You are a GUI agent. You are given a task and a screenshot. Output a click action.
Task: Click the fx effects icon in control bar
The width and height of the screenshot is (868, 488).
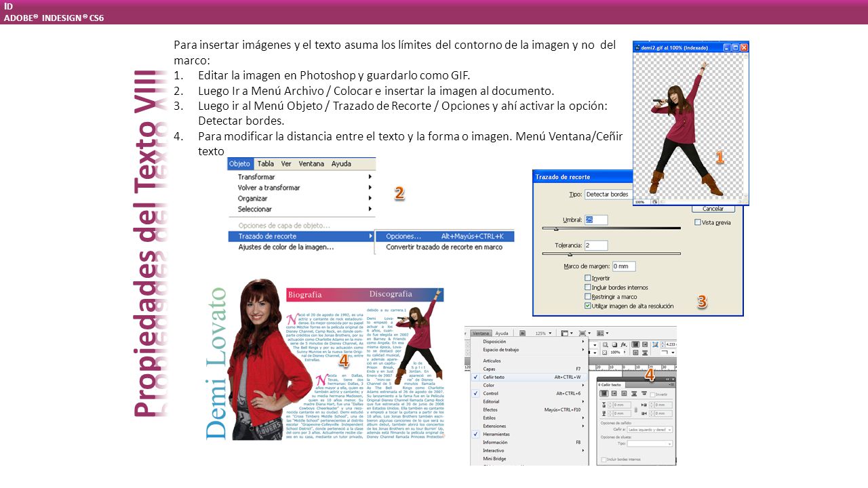[x=624, y=344]
